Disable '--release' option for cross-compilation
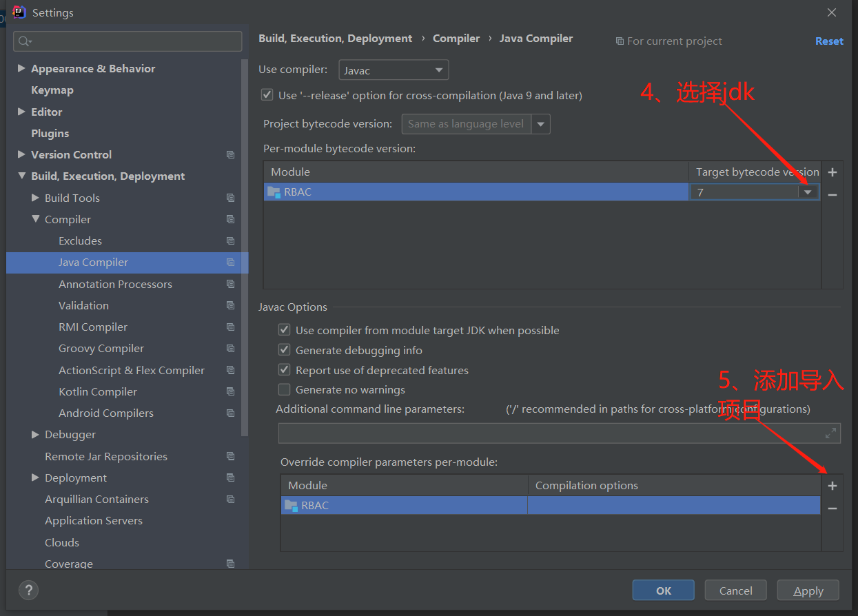The height and width of the screenshot is (616, 858). coord(267,95)
